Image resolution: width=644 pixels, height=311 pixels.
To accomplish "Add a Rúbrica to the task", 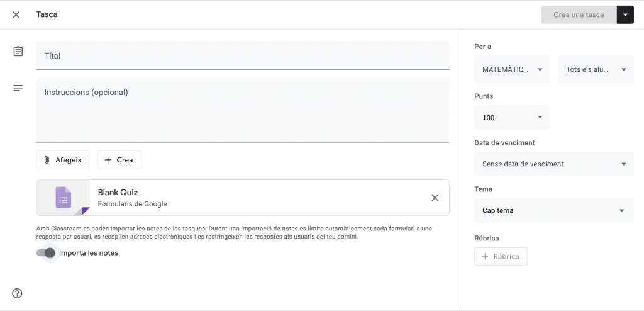I will (x=501, y=257).
